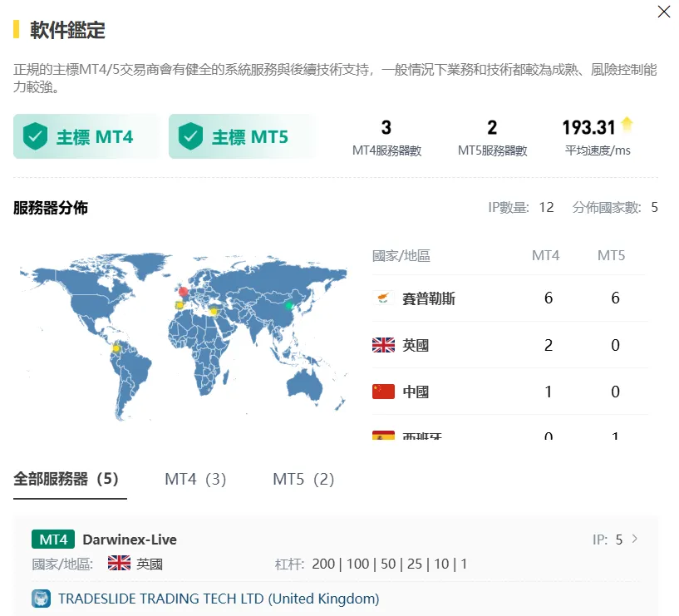
Task: Click the 軟件鑑定 title heading
Action: pyautogui.click(x=67, y=30)
